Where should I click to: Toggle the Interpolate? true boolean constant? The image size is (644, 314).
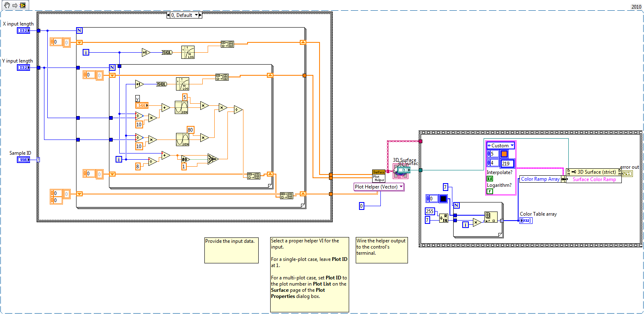[490, 179]
